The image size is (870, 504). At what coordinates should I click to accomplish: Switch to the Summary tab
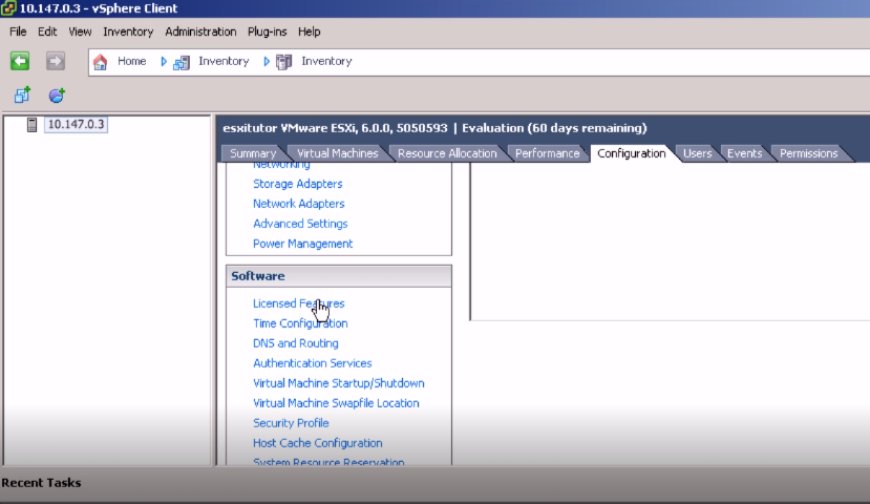click(x=253, y=153)
